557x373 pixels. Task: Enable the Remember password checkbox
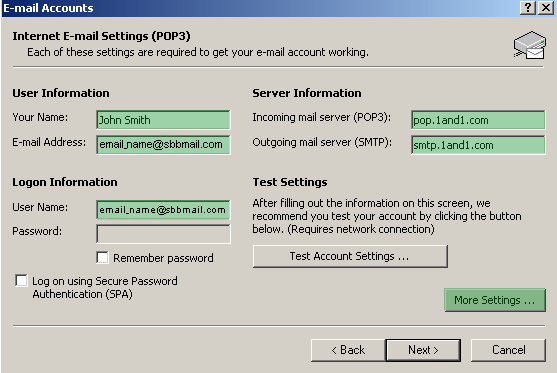point(102,257)
